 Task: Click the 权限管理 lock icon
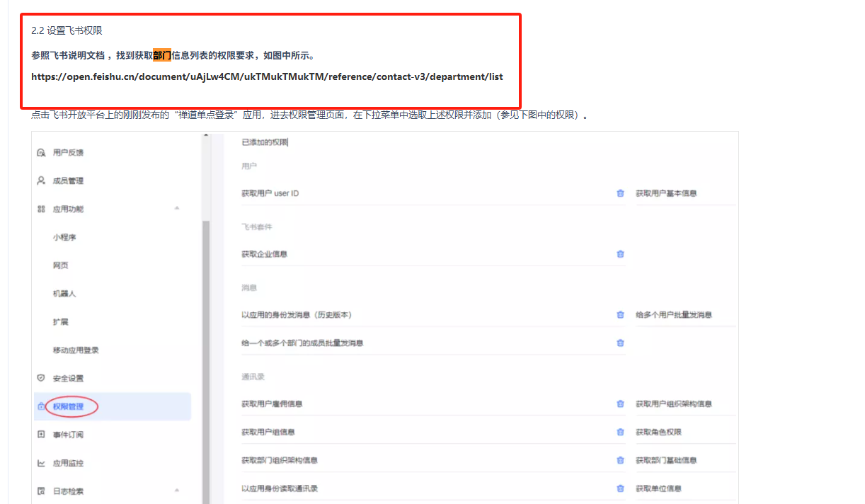(41, 406)
